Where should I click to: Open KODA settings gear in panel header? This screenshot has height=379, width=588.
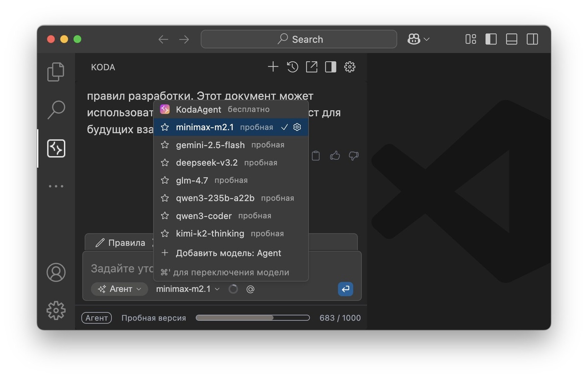[349, 67]
